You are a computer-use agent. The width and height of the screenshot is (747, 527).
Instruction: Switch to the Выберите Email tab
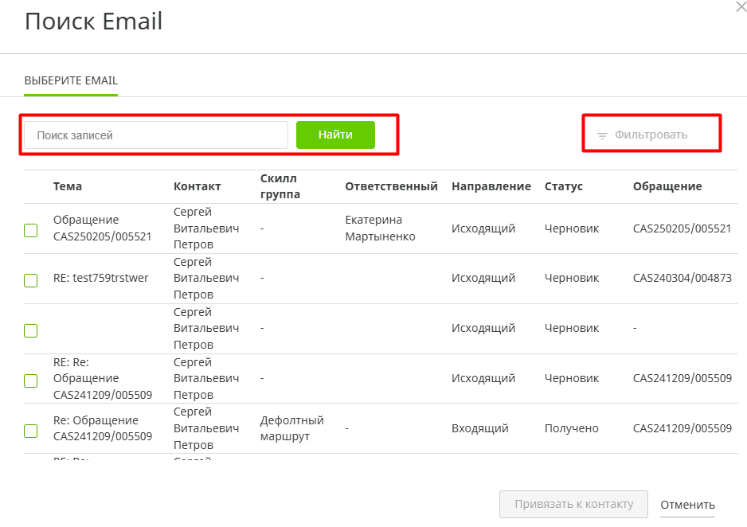[x=71, y=80]
